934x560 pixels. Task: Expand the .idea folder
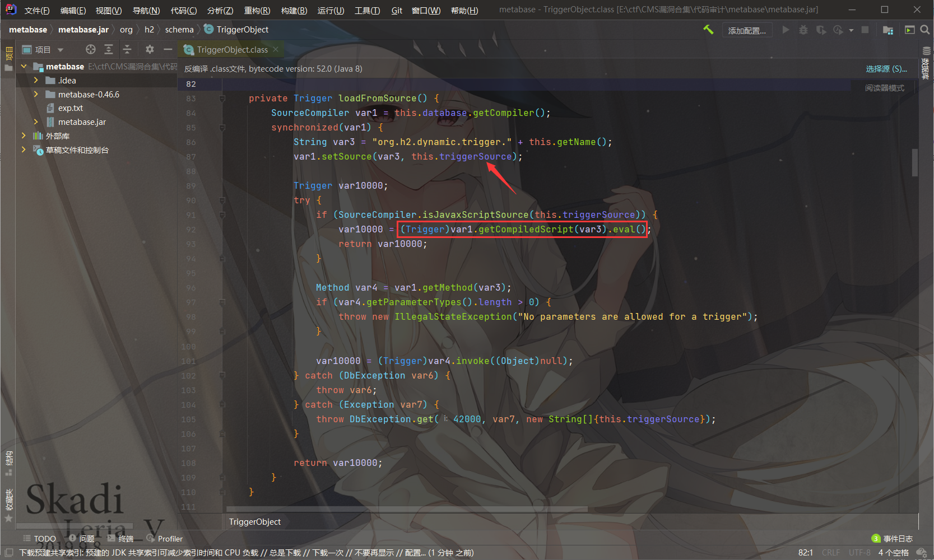[36, 80]
